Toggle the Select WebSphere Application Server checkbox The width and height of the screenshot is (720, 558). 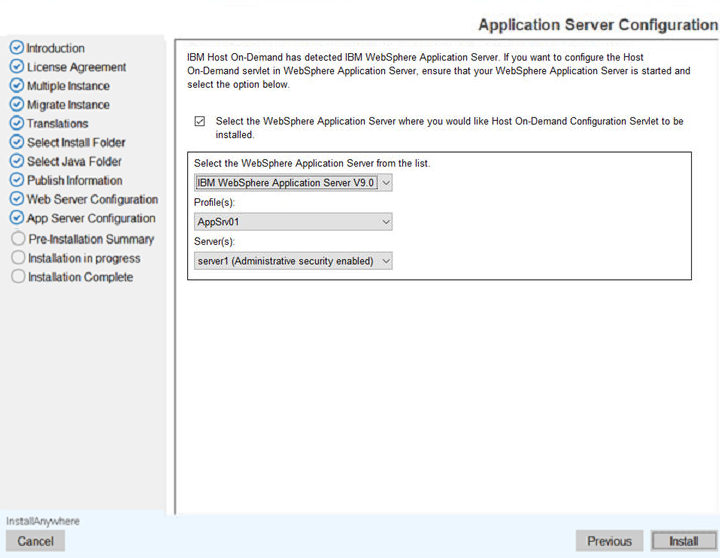[x=200, y=121]
